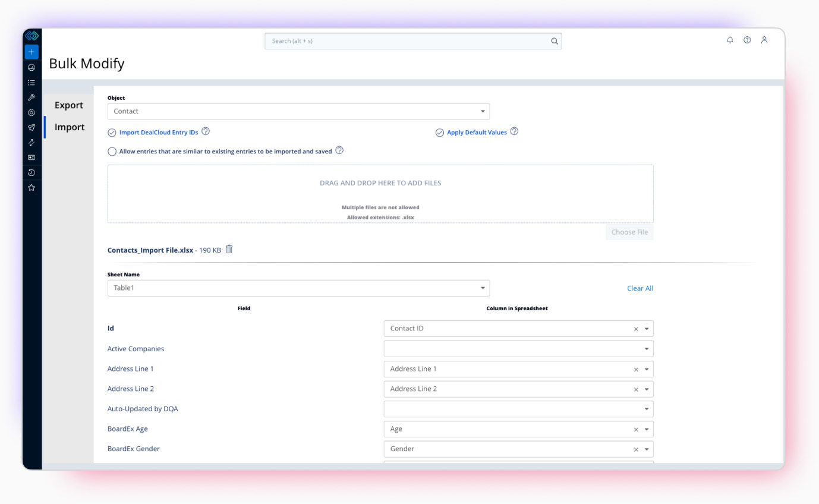Click the Bulk Modify page title
The width and height of the screenshot is (819, 504).
pyautogui.click(x=87, y=64)
